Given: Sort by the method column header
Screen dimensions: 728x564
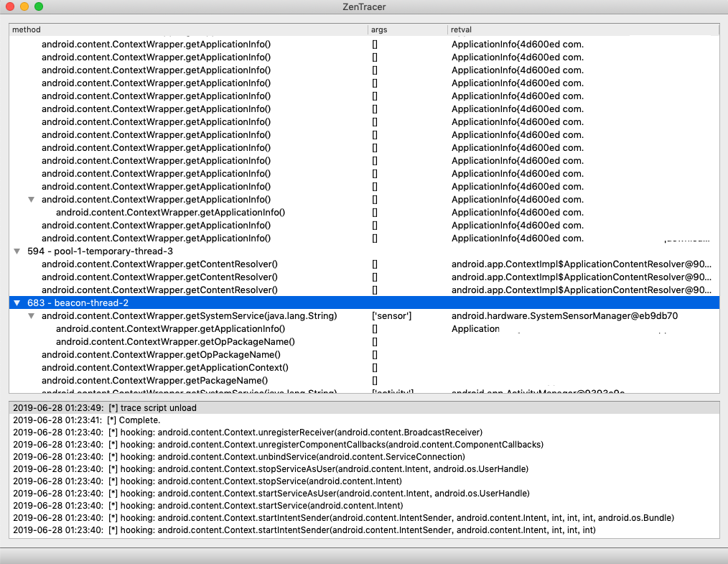Looking at the screenshot, I should (x=189, y=29).
